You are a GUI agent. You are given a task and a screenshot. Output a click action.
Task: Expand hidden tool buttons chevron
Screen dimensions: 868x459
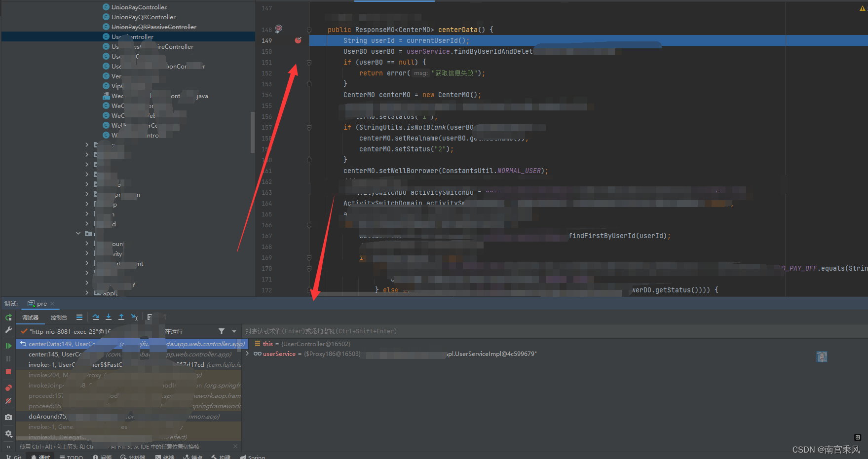[x=8, y=447]
